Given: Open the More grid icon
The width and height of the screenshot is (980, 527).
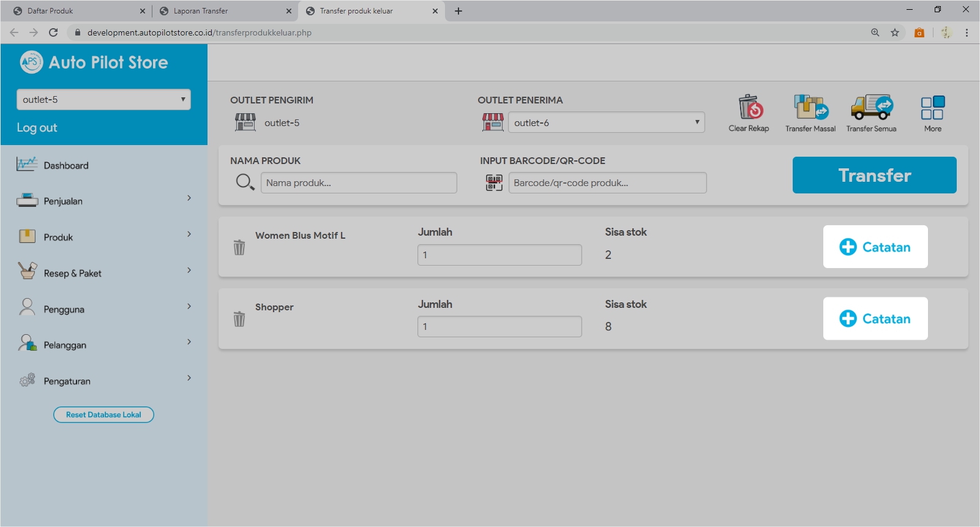Looking at the screenshot, I should (932, 108).
